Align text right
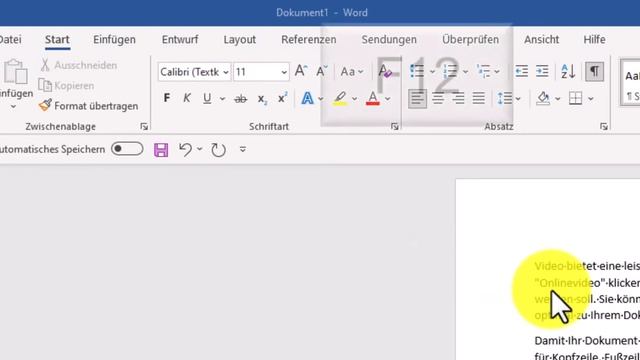Image resolution: width=640 pixels, height=360 pixels. (458, 98)
